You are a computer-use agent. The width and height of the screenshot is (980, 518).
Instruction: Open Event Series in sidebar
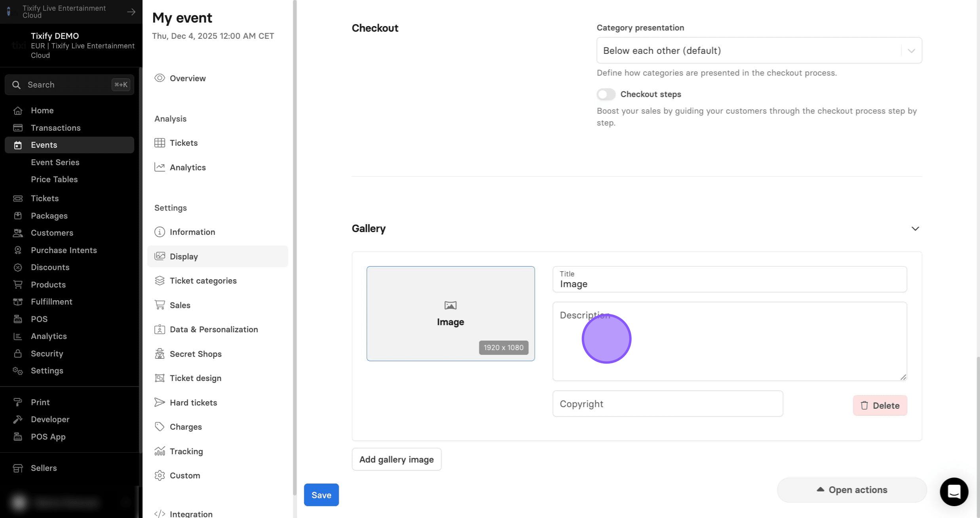(x=55, y=162)
